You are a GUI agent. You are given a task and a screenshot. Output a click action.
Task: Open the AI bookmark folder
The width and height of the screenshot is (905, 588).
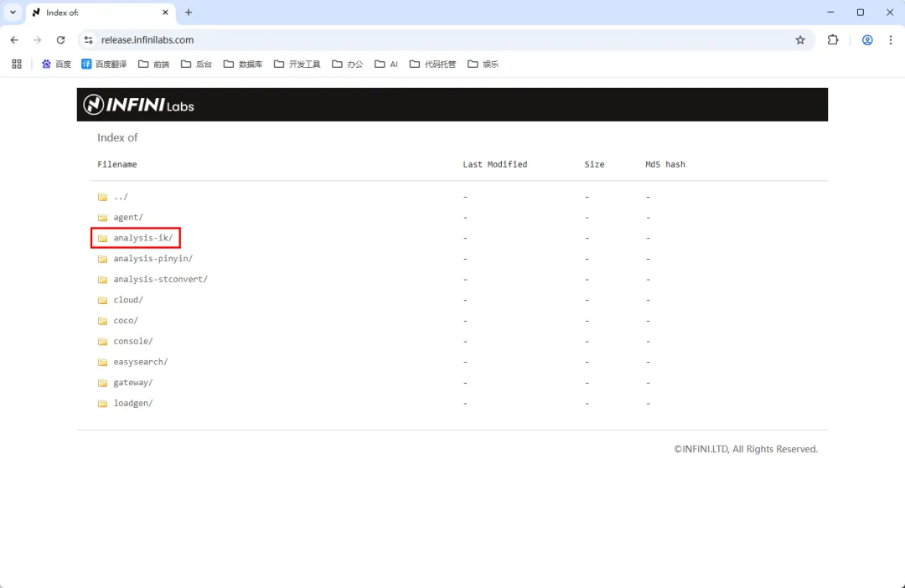pos(386,64)
